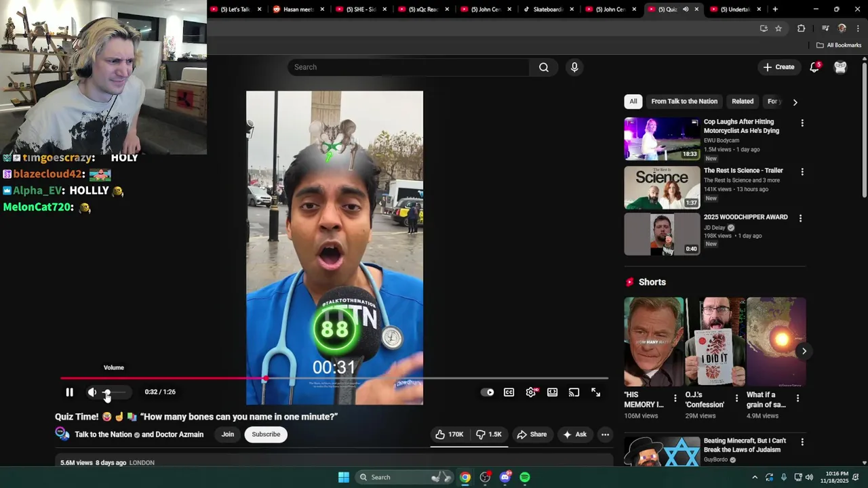Image resolution: width=868 pixels, height=488 pixels.
Task: Open the account avatar menu
Action: click(840, 67)
